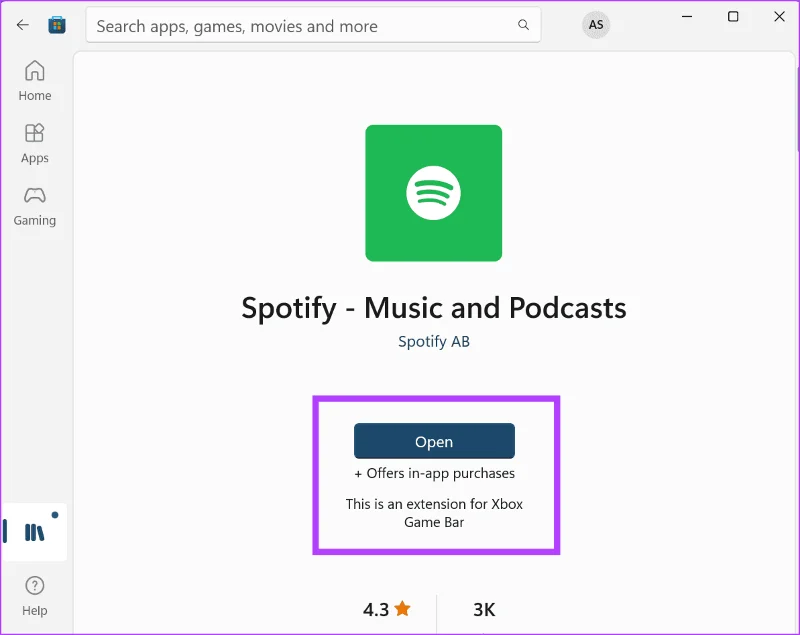Click the search magnifier icon
This screenshot has width=800, height=635.
523,24
